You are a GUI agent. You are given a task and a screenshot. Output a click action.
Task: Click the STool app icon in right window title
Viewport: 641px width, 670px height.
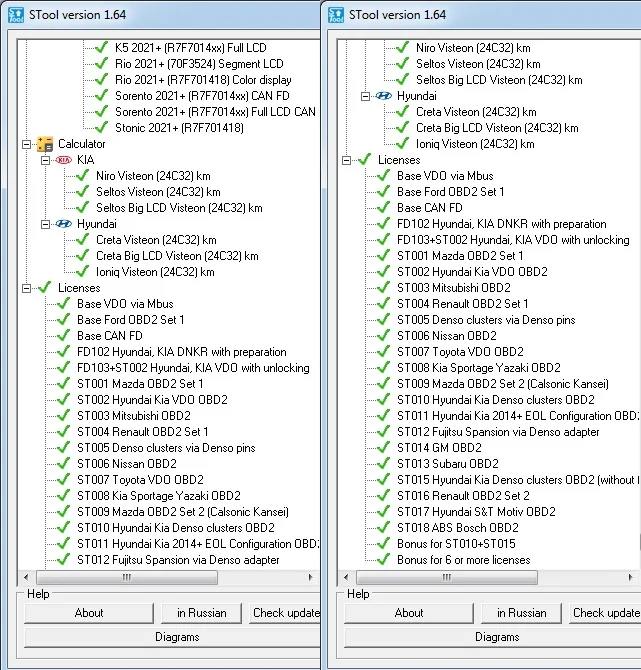[x=336, y=15]
